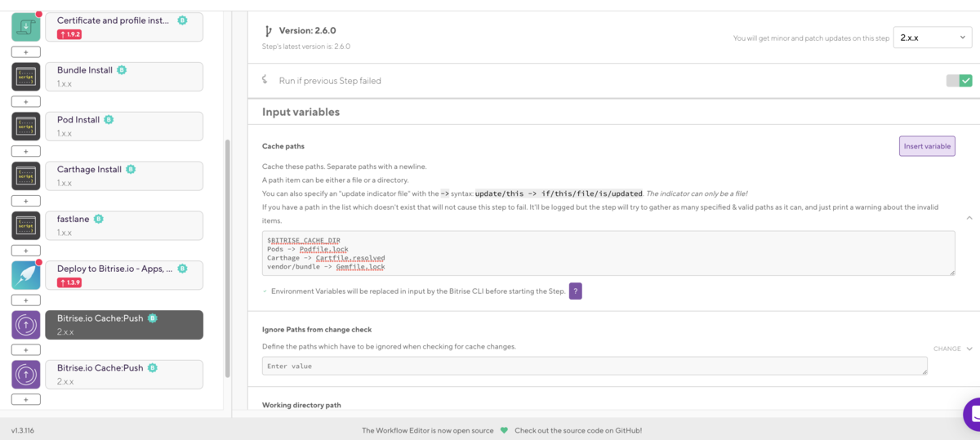Open the purple environment variables help icon
This screenshot has height=440, width=980.
click(576, 291)
